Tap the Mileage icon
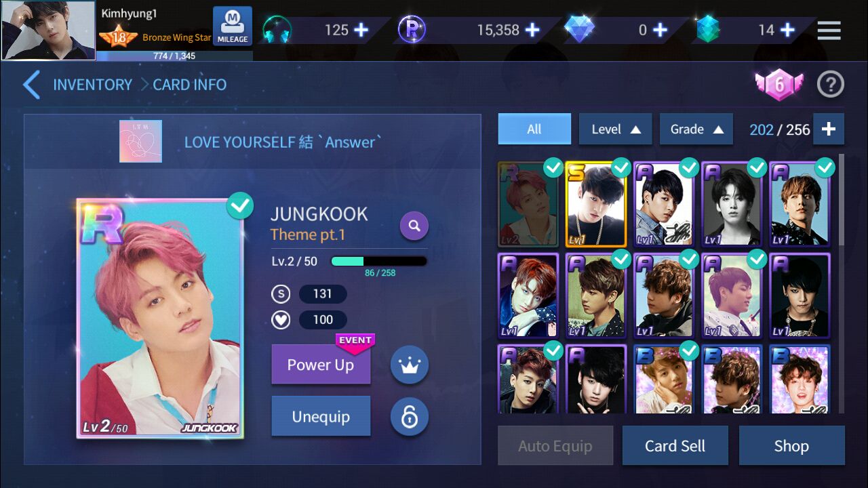 [233, 26]
